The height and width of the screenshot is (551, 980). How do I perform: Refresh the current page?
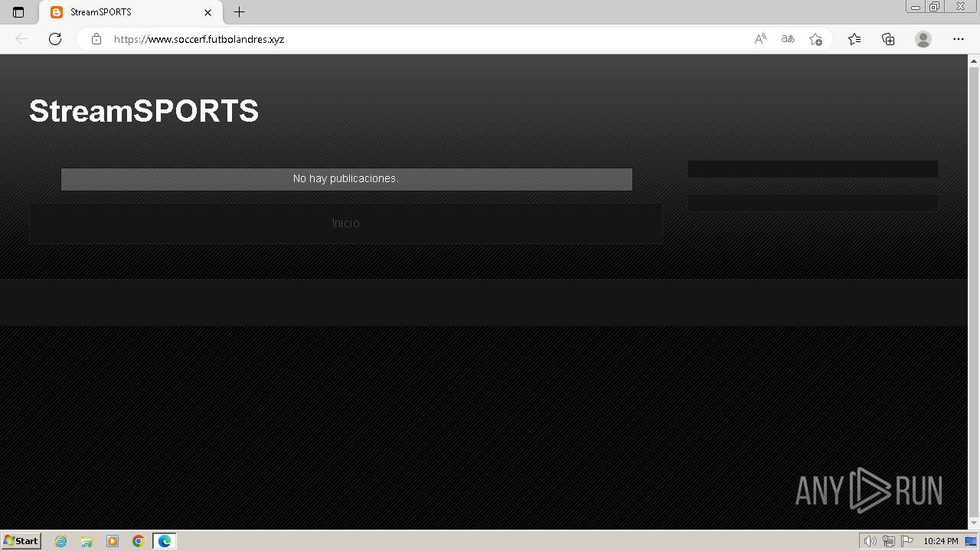point(55,39)
